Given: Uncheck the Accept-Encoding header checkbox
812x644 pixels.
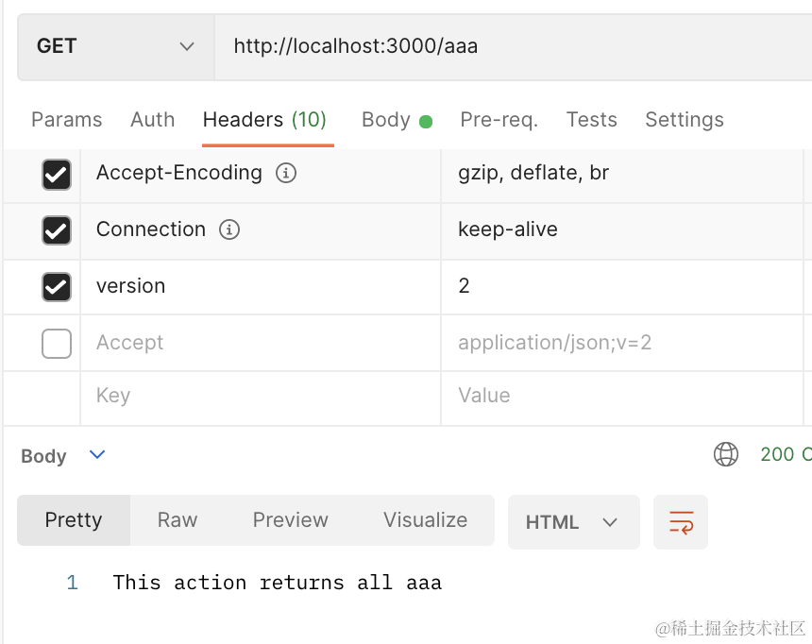Looking at the screenshot, I should pyautogui.click(x=57, y=174).
